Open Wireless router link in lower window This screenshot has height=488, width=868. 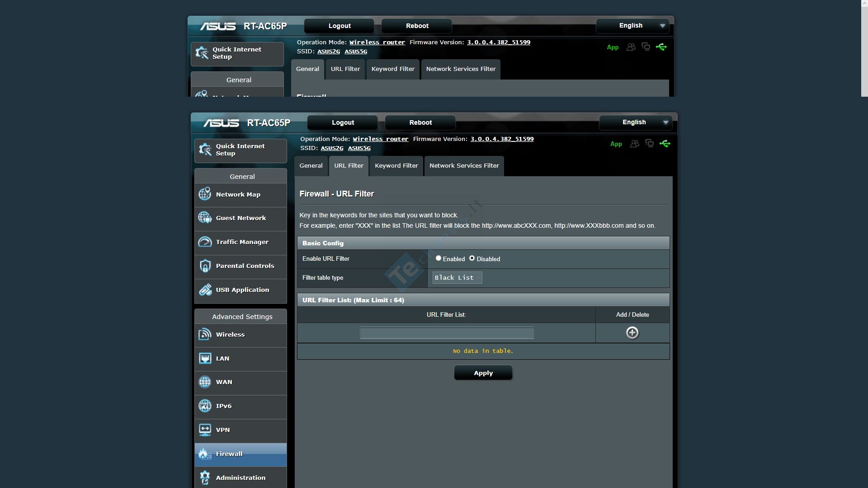(x=381, y=139)
